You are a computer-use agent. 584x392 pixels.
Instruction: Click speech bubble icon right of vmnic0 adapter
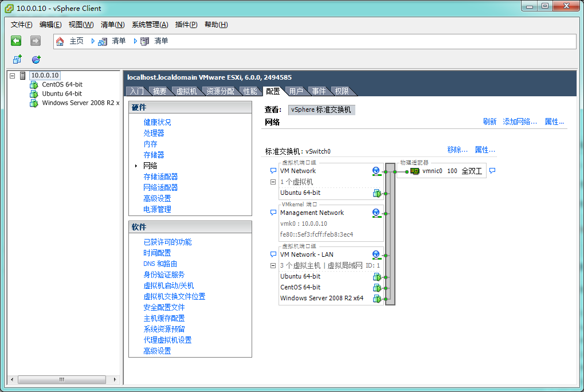(492, 171)
